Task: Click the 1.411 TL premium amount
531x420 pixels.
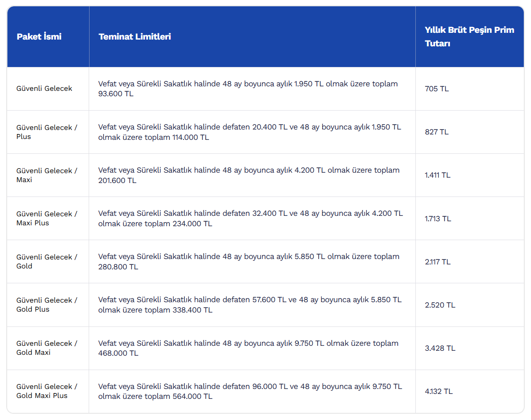Action: 437,175
